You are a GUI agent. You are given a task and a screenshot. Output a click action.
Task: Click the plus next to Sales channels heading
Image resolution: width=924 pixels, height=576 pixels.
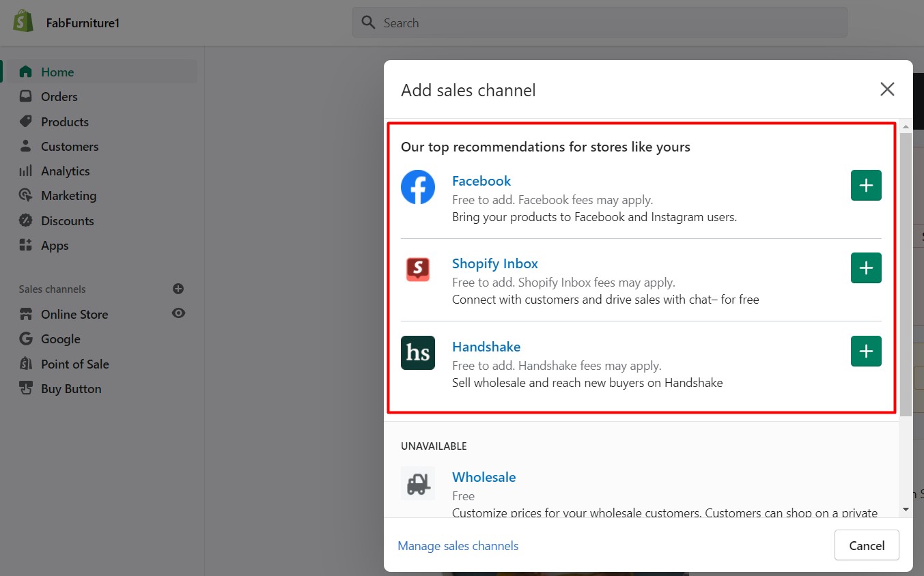(178, 289)
